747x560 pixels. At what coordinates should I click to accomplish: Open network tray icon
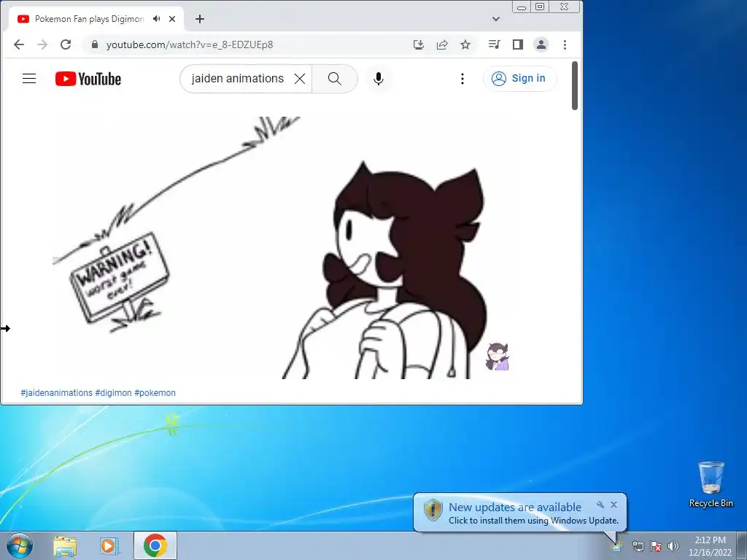[638, 546]
